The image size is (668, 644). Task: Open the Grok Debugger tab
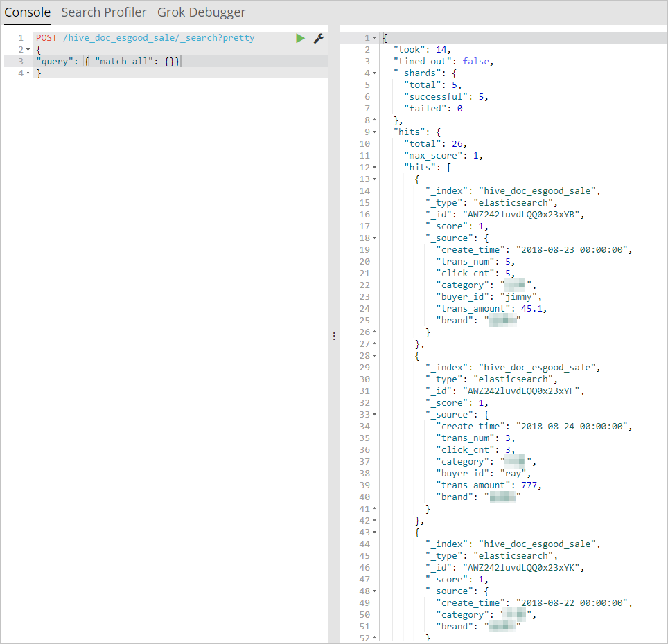201,12
